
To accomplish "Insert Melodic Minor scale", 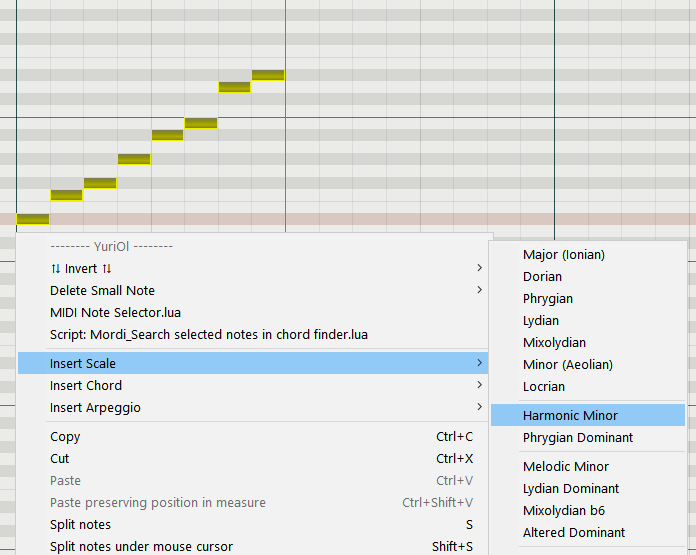I will pos(588,466).
